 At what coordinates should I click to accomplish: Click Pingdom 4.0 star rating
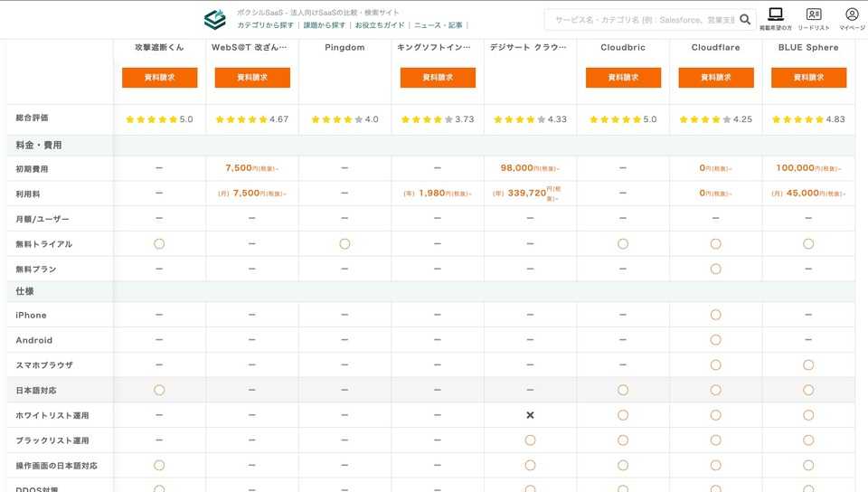click(x=344, y=119)
